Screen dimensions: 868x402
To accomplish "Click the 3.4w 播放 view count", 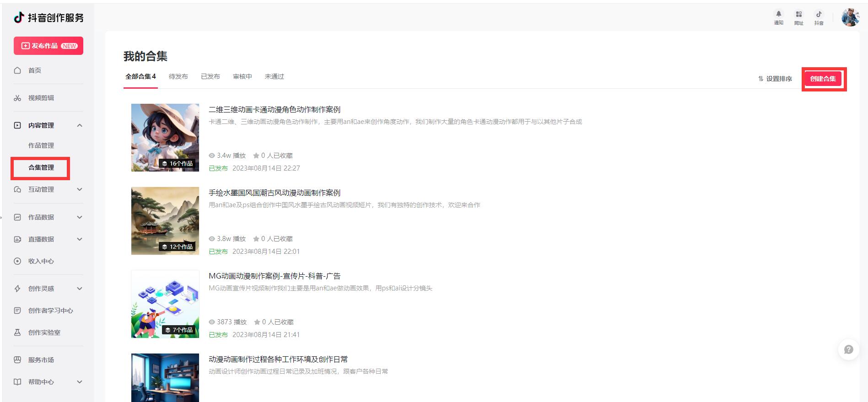I will 227,155.
